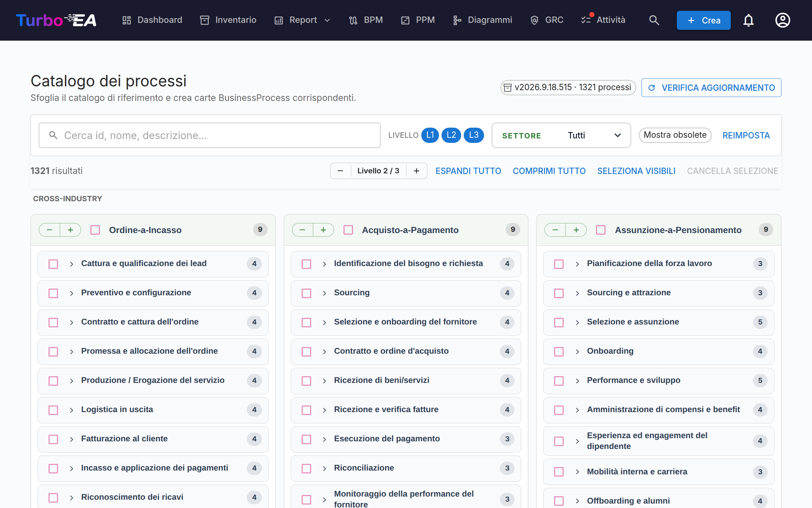Decrease level with minus next to Livello 2 / 3
This screenshot has height=508, width=812.
point(340,171)
